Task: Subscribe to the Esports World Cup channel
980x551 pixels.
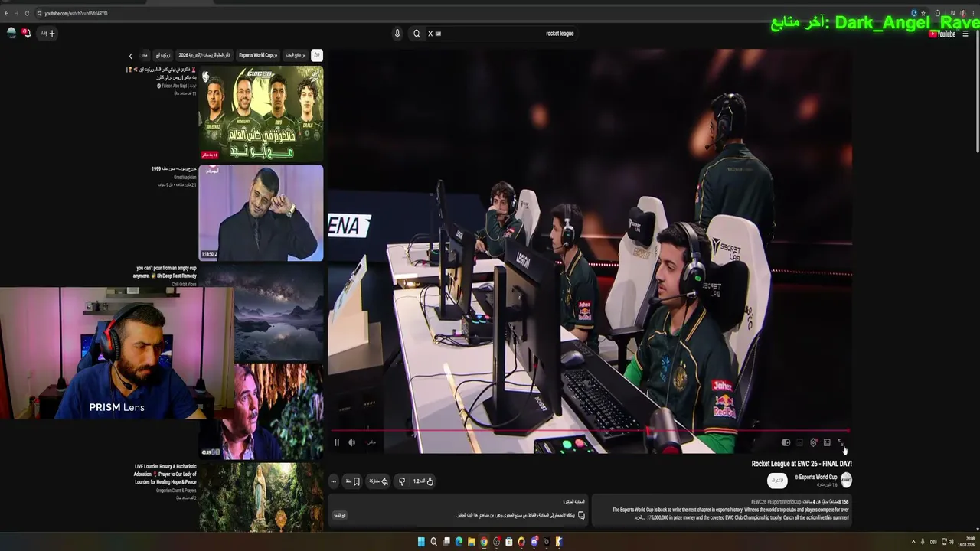Action: [777, 480]
